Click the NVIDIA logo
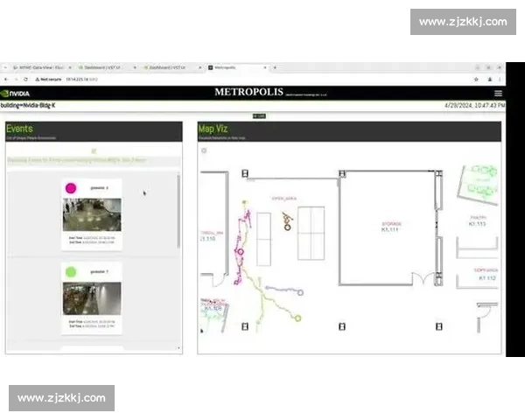This screenshot has height=420, width=525. (x=16, y=94)
